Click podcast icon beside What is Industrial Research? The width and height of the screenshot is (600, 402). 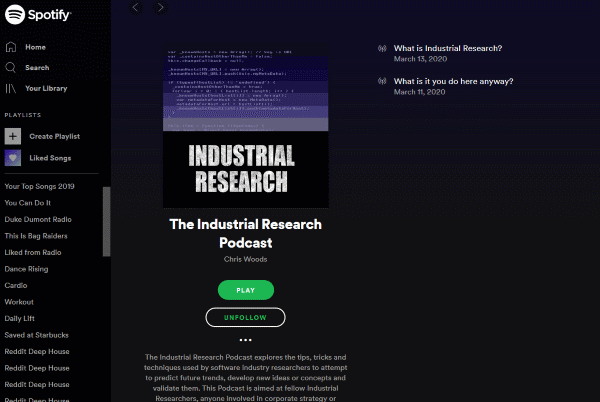(x=382, y=48)
